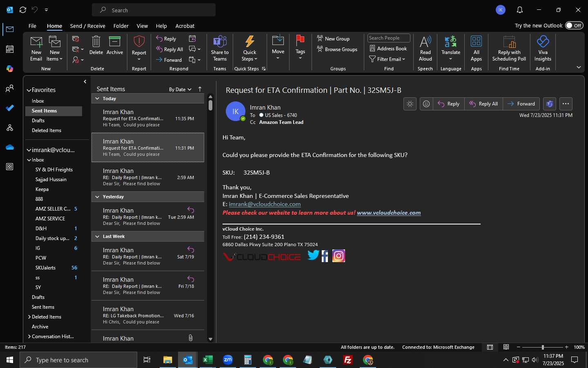The height and width of the screenshot is (368, 588).
Task: Open New Items dropdown
Action: (54, 48)
